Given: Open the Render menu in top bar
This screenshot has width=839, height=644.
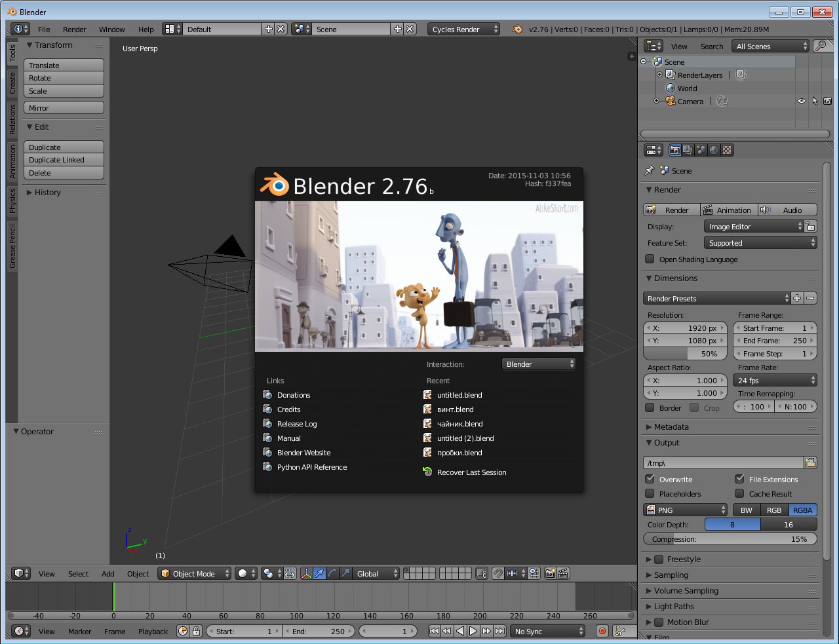Looking at the screenshot, I should (x=75, y=29).
